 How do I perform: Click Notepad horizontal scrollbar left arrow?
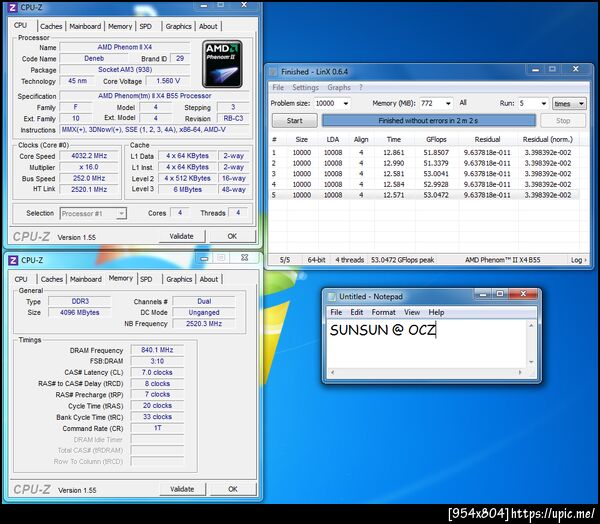pos(333,372)
